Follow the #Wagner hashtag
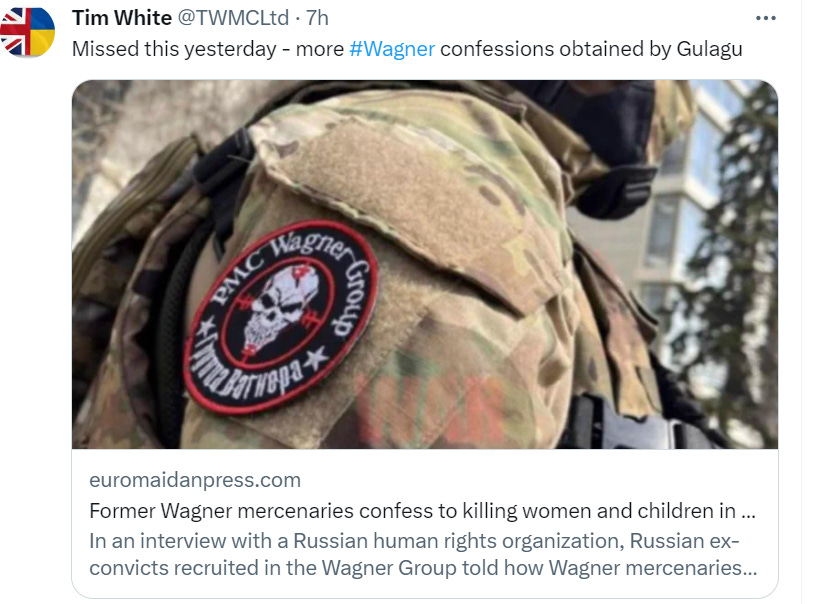The image size is (838, 604). pos(392,49)
